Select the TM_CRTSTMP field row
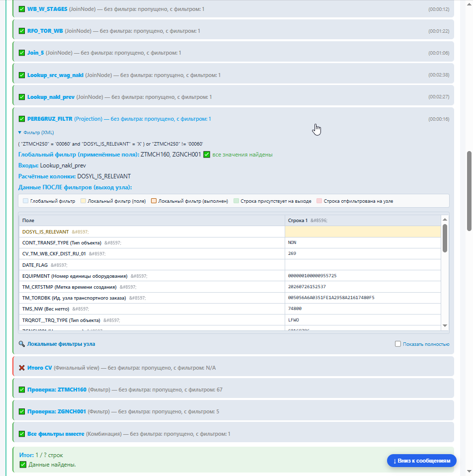473x476 pixels. point(152,287)
